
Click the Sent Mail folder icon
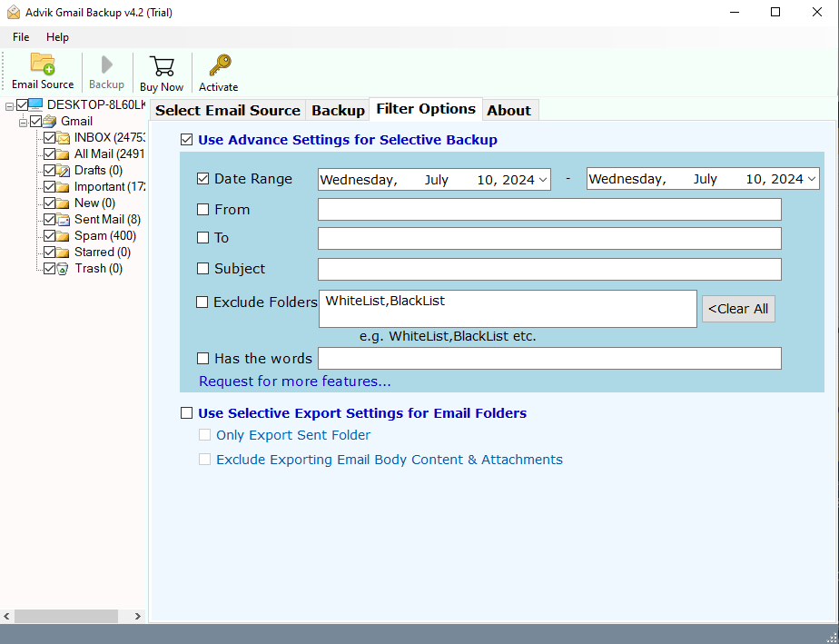click(x=64, y=220)
